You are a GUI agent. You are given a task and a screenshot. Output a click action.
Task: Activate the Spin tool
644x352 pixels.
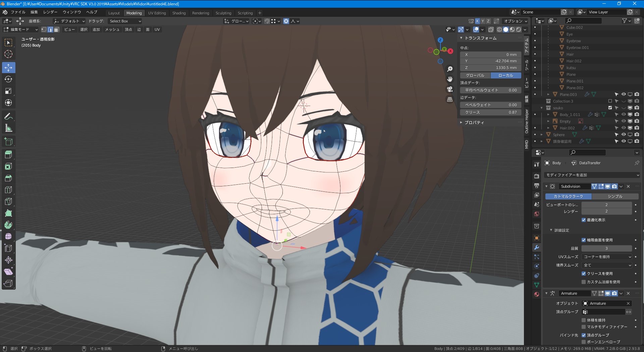pyautogui.click(x=8, y=225)
